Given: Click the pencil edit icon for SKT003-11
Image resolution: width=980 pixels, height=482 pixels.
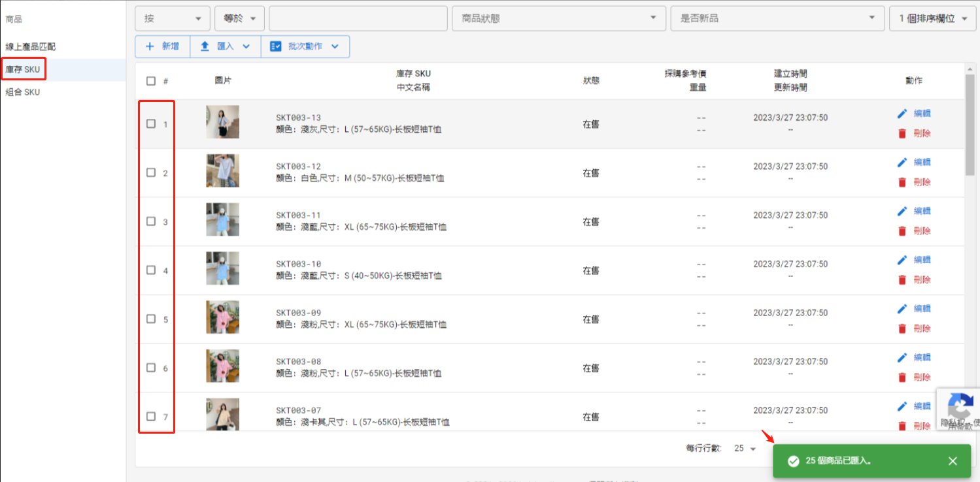Looking at the screenshot, I should coord(902,211).
